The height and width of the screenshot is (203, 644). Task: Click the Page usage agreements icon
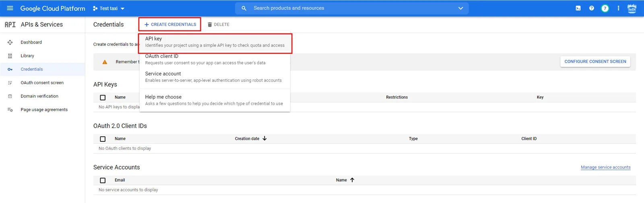[10, 110]
